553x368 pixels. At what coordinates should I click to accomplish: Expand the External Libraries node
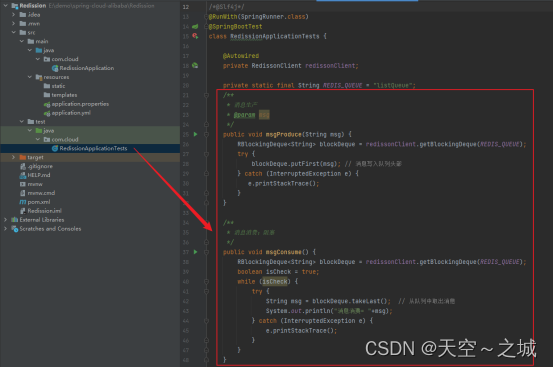coord(6,220)
